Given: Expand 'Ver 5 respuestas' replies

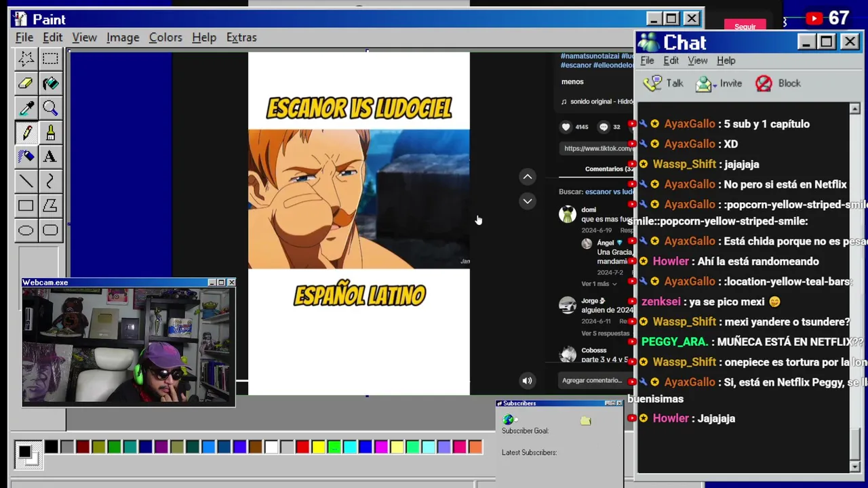Looking at the screenshot, I should 605,333.
